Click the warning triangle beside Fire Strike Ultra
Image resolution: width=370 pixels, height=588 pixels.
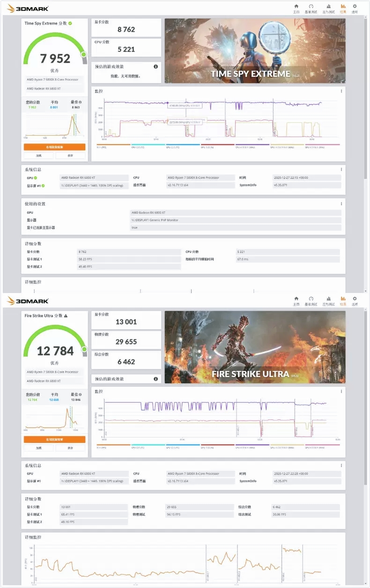(x=66, y=316)
